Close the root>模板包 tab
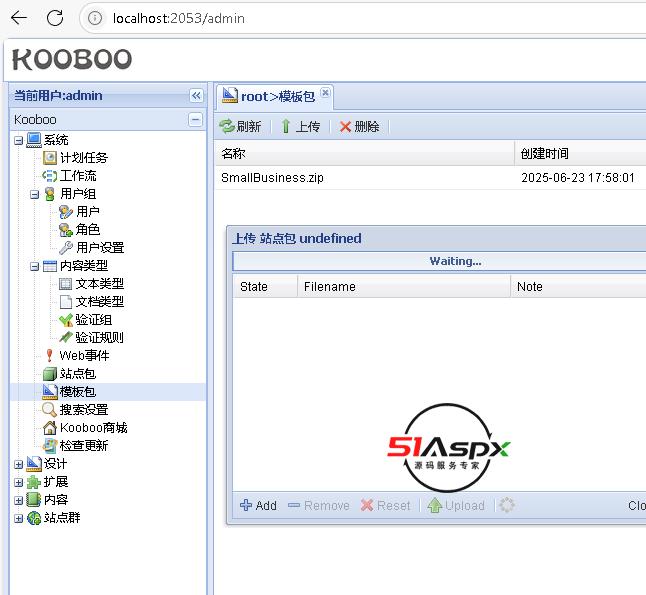This screenshot has height=595, width=646. [x=325, y=93]
